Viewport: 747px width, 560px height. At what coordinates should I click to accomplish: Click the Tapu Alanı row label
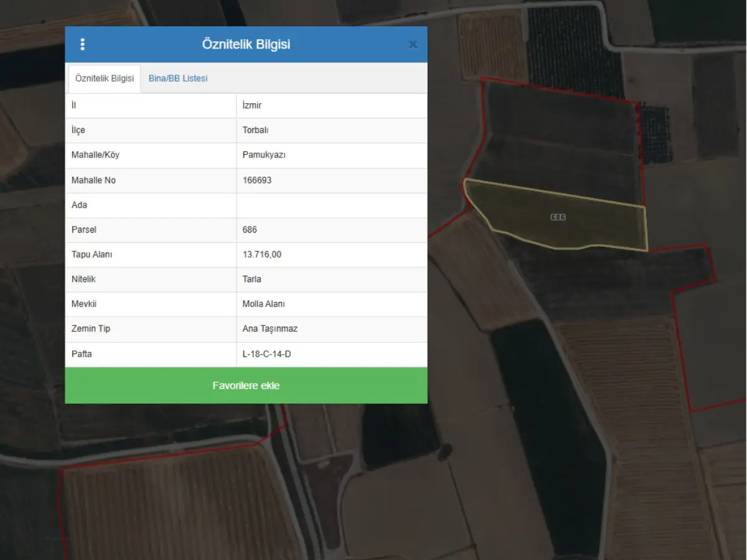92,254
